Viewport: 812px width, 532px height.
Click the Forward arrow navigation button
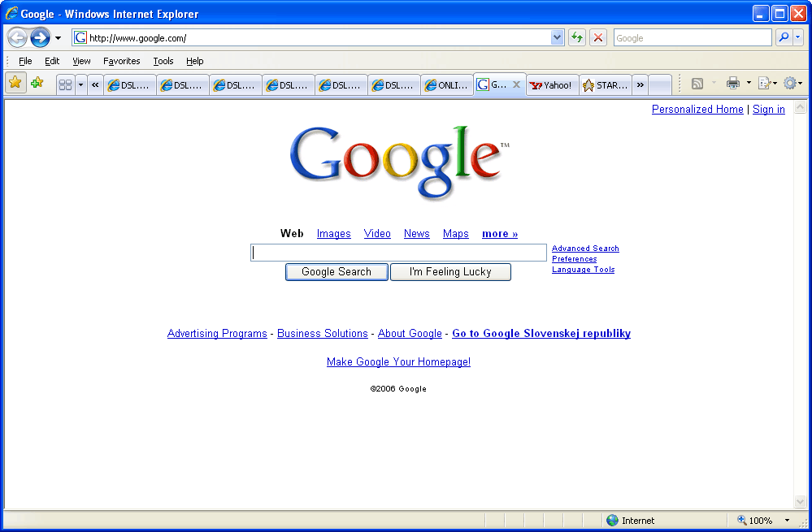[40, 38]
